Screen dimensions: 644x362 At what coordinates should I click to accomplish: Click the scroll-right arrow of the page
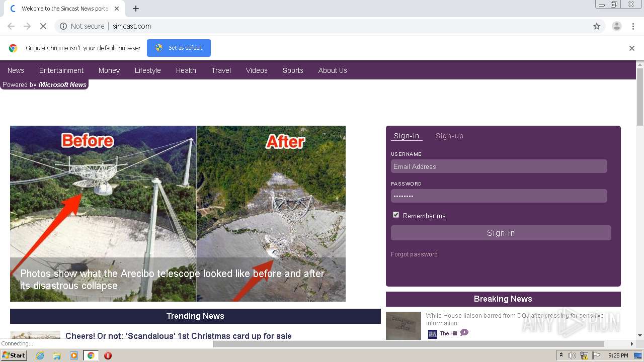click(x=632, y=344)
